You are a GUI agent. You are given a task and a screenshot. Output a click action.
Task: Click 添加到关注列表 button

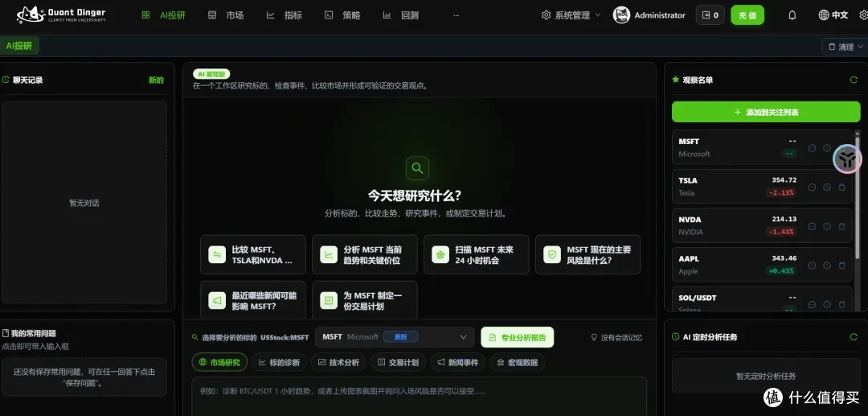766,112
